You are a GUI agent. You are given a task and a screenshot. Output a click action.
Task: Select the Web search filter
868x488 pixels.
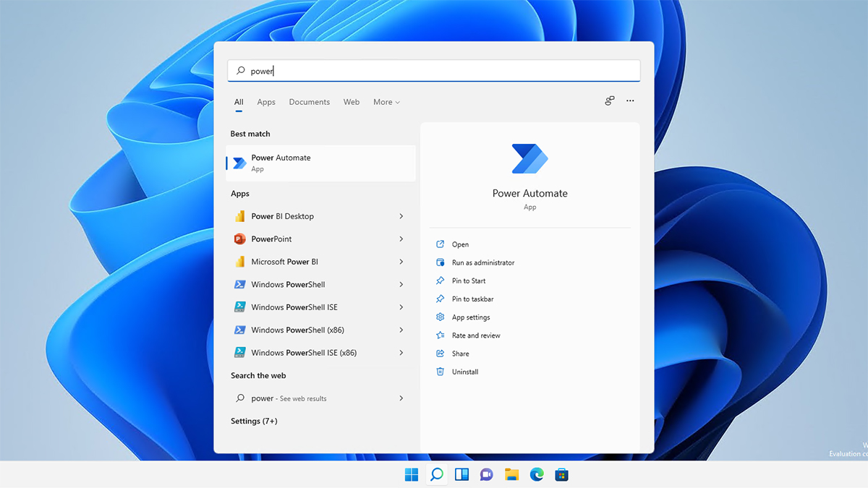[x=352, y=102]
